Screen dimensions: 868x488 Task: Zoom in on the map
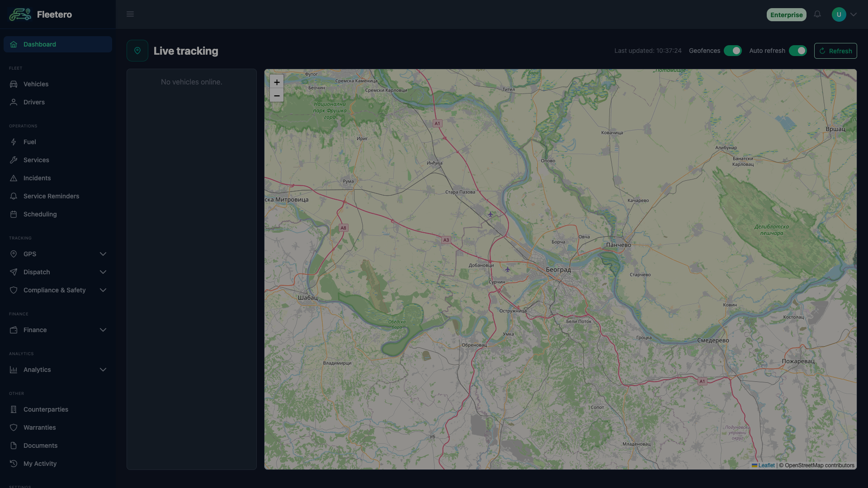[277, 82]
